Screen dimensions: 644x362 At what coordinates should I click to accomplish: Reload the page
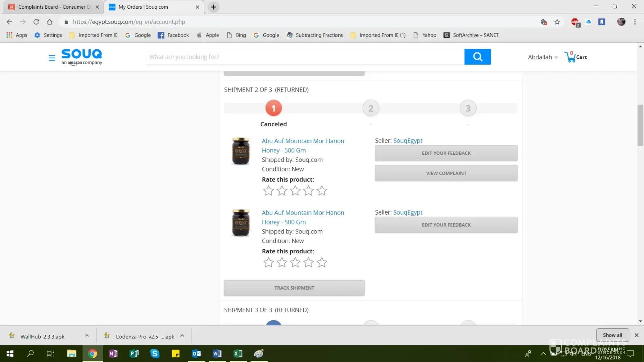click(36, 22)
